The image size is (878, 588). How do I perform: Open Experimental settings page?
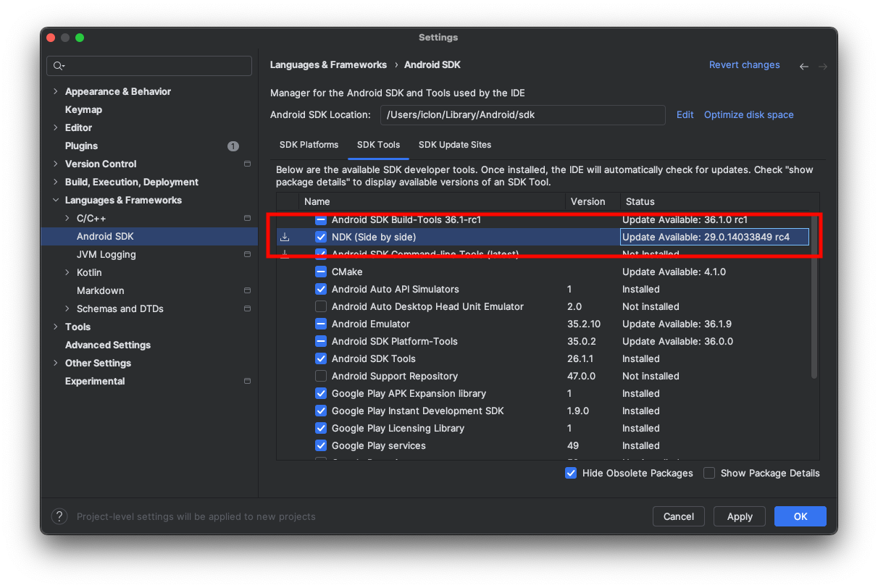pyautogui.click(x=95, y=381)
